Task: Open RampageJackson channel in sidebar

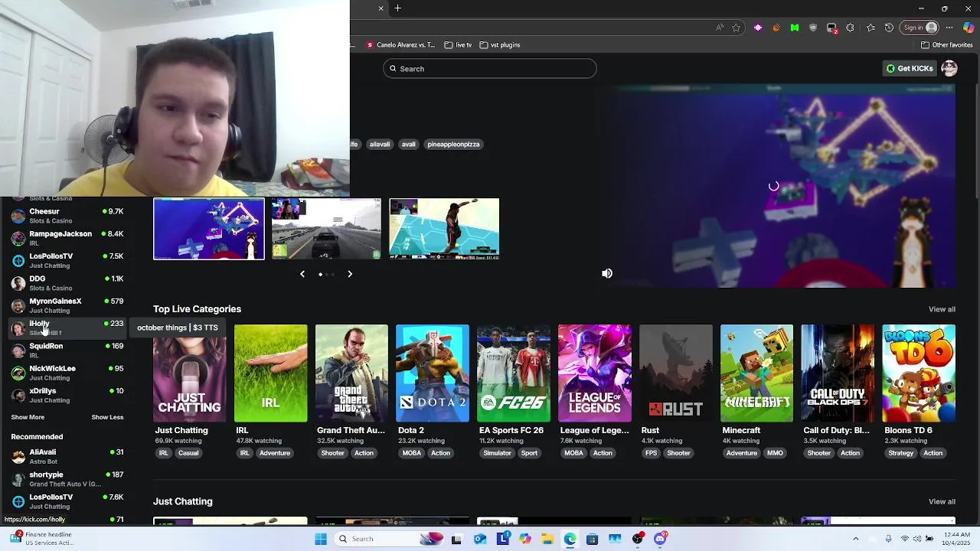Action: point(67,238)
